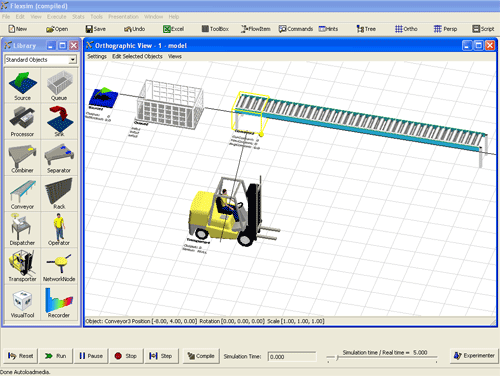Select the Sink object icon
This screenshot has height=376, width=500.
coord(59,121)
